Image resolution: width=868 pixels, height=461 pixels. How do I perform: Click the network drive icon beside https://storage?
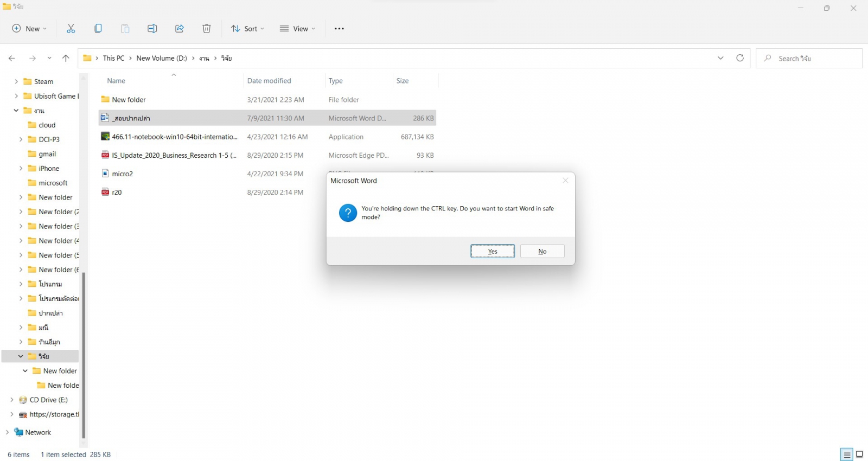pyautogui.click(x=23, y=414)
